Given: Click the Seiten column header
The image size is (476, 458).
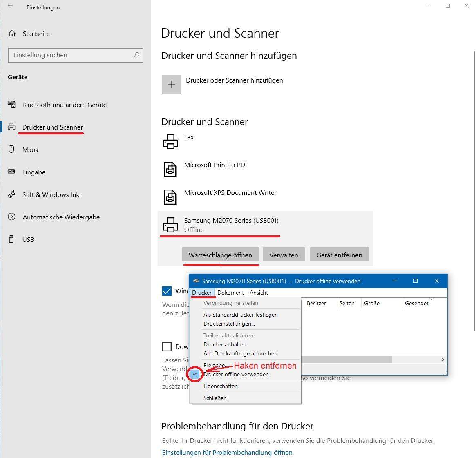Looking at the screenshot, I should tap(347, 303).
